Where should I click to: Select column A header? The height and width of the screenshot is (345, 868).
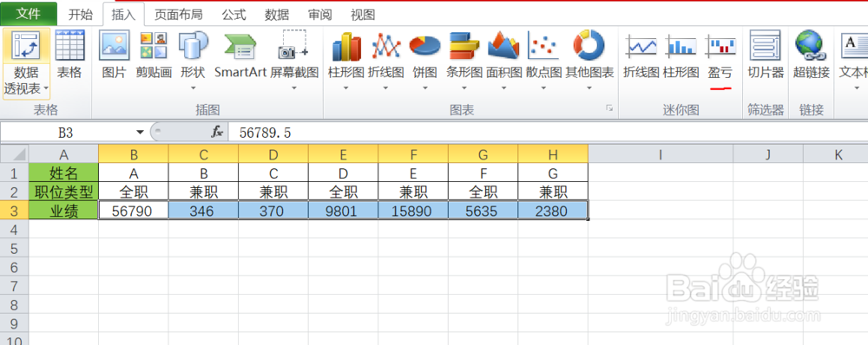63,155
